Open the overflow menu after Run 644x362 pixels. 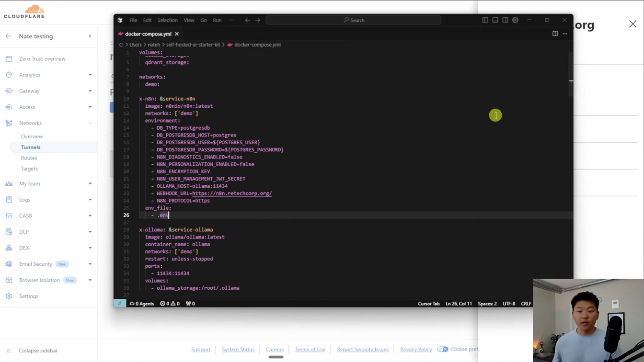tap(232, 20)
